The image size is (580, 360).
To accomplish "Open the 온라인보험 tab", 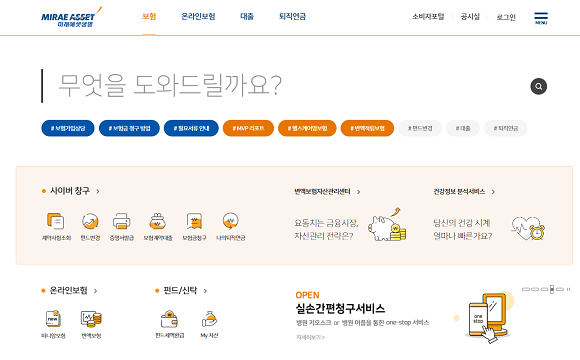I will (x=198, y=17).
